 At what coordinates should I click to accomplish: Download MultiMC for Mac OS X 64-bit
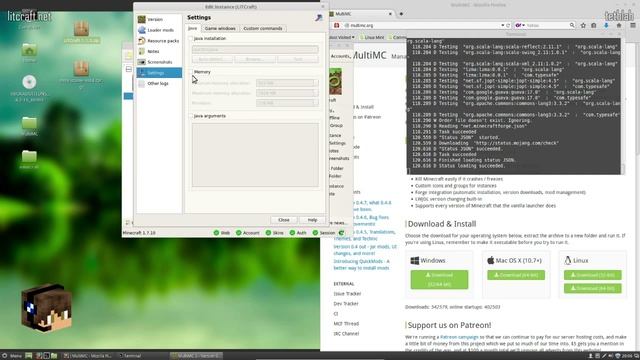[516, 275]
